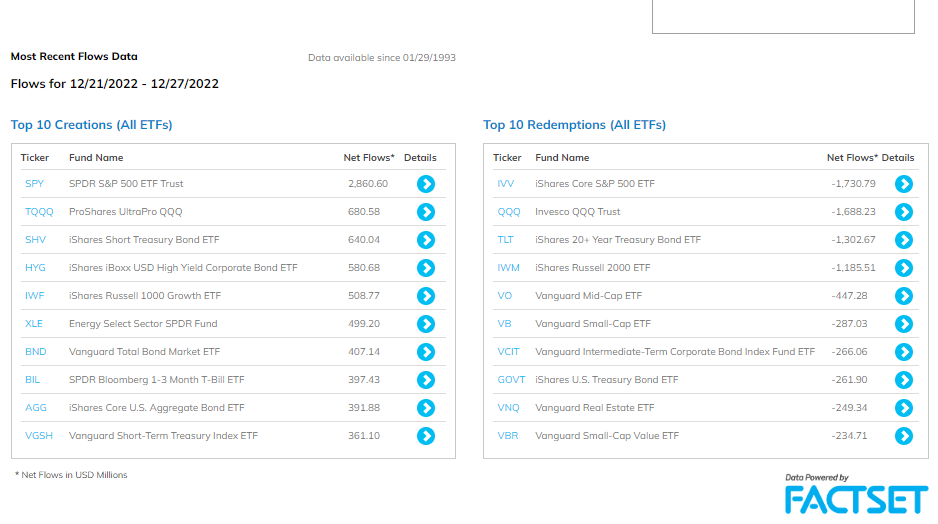Click Ticker header in Redemptions table
Image resolution: width=938 pixels, height=524 pixels.
[507, 158]
